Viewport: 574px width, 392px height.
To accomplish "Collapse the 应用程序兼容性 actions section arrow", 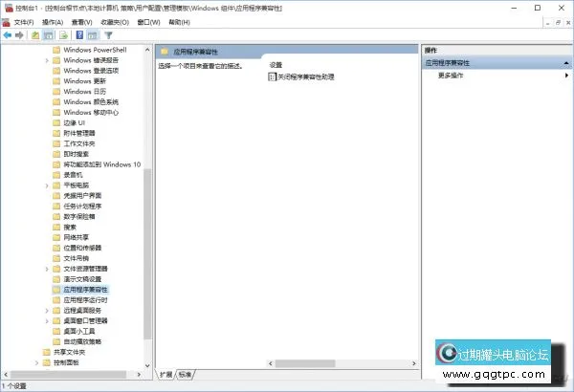I will pyautogui.click(x=566, y=63).
